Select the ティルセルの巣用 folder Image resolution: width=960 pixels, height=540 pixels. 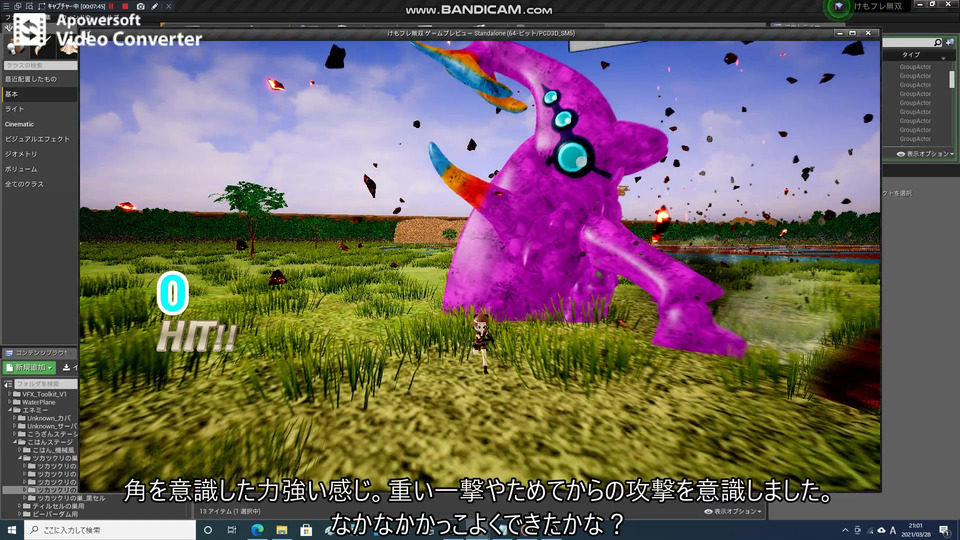click(52, 506)
